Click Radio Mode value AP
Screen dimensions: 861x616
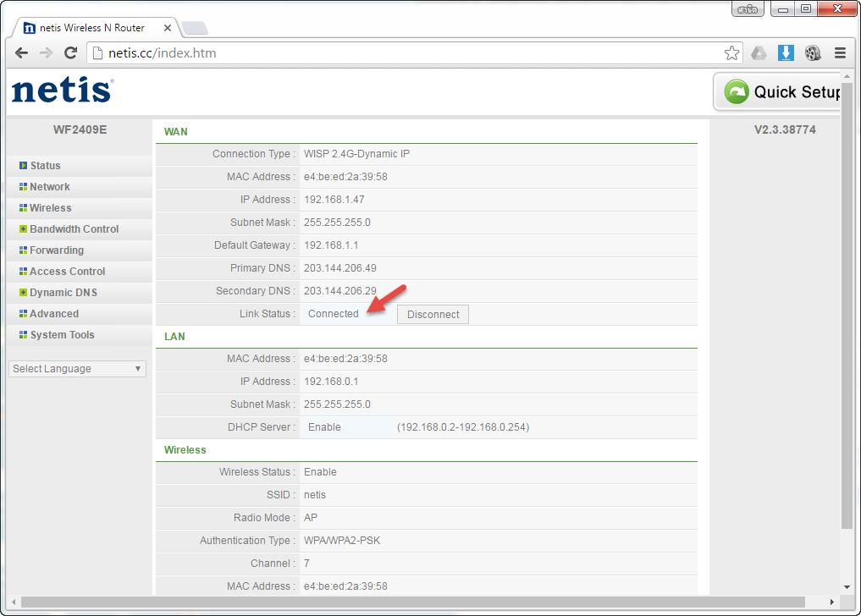coord(310,518)
